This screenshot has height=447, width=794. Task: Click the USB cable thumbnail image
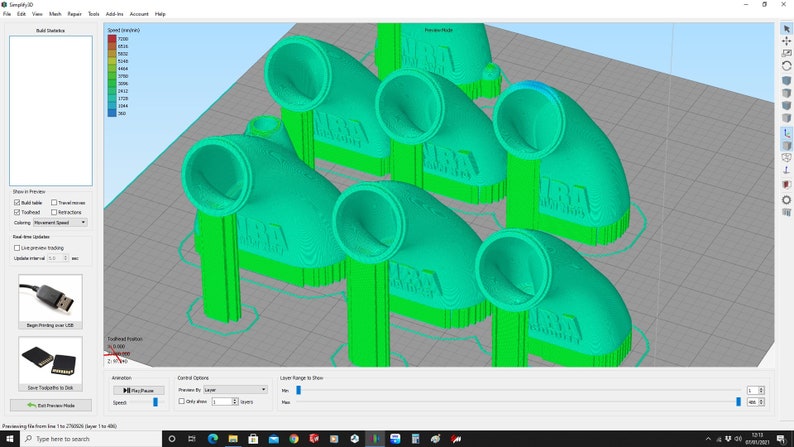[50, 298]
